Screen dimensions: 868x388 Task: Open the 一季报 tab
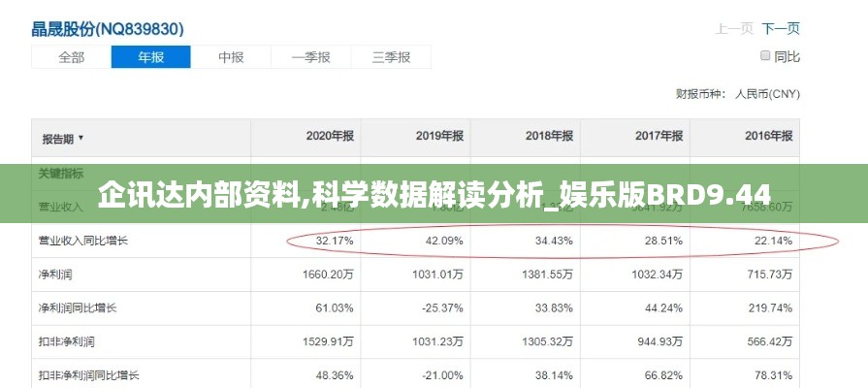pyautogui.click(x=310, y=57)
